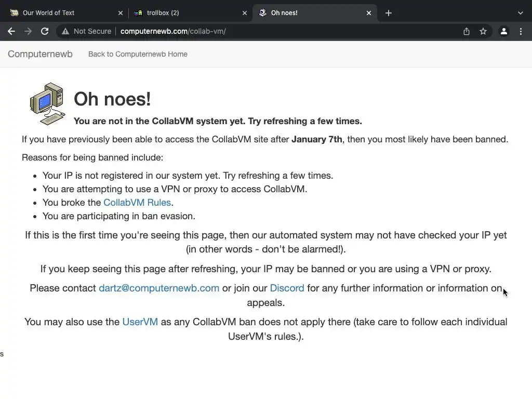
Task: Open a new tab with plus button
Action: point(389,13)
